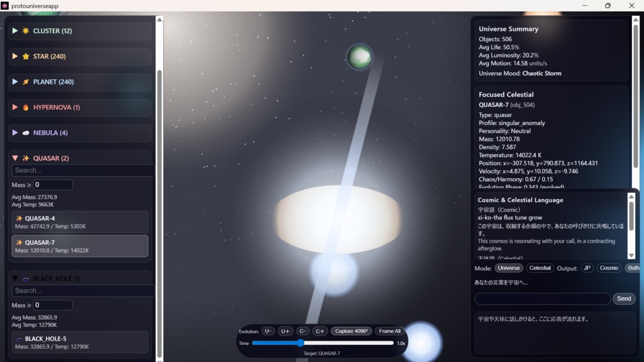Enable Cosmic output mode
Image resolution: width=644 pixels, height=362 pixels.
[x=609, y=268]
